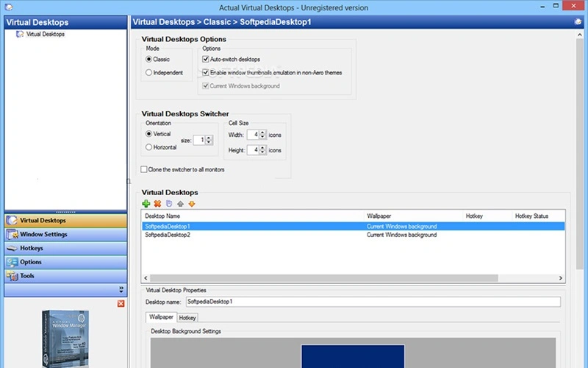Viewport: 588px width, 368px height.
Task: Move desktop down with orange arrow icon
Action: point(191,204)
